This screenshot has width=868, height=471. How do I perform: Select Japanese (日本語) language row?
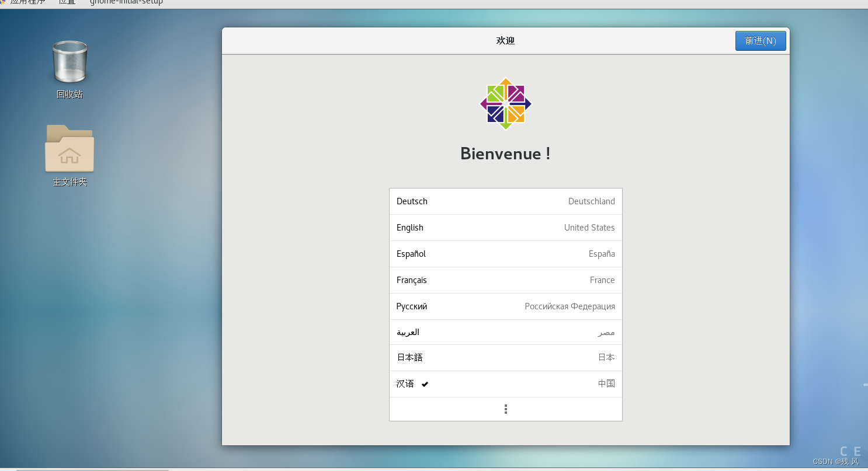[x=506, y=358]
